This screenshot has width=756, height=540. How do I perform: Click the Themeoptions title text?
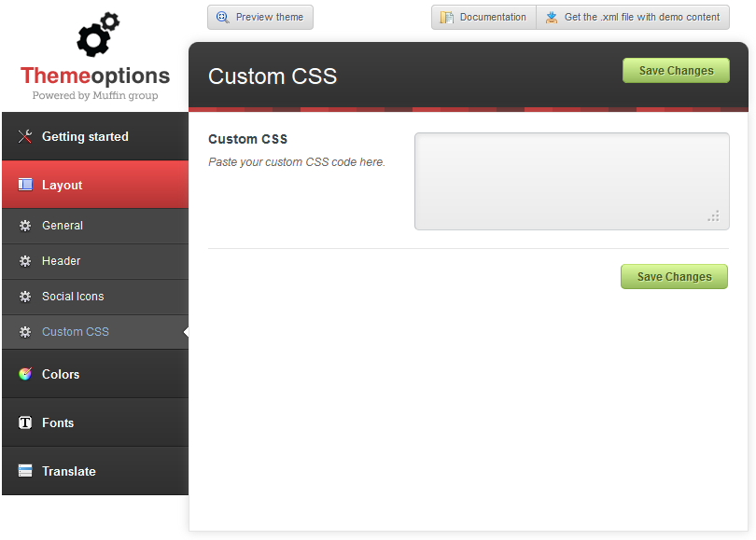[x=95, y=76]
